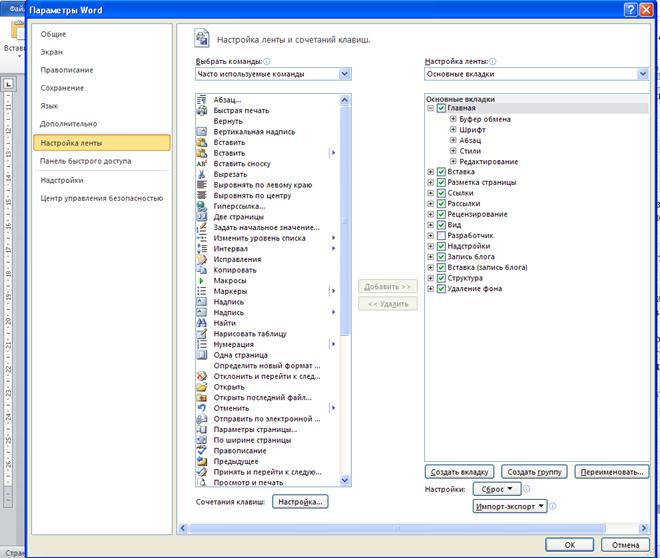Choose the Исправления icon
Image resolution: width=660 pixels, height=558 pixels.
click(x=202, y=259)
